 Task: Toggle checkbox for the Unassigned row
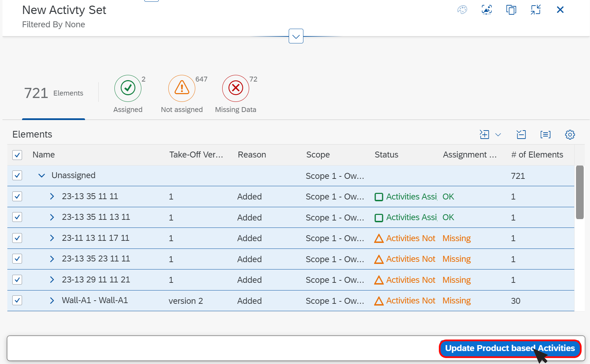[x=17, y=175]
